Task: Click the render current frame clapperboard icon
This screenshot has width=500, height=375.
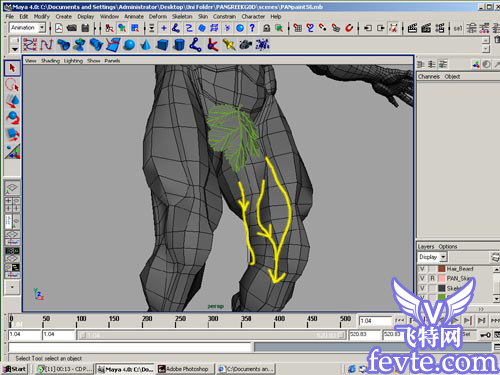Action: click(412, 28)
